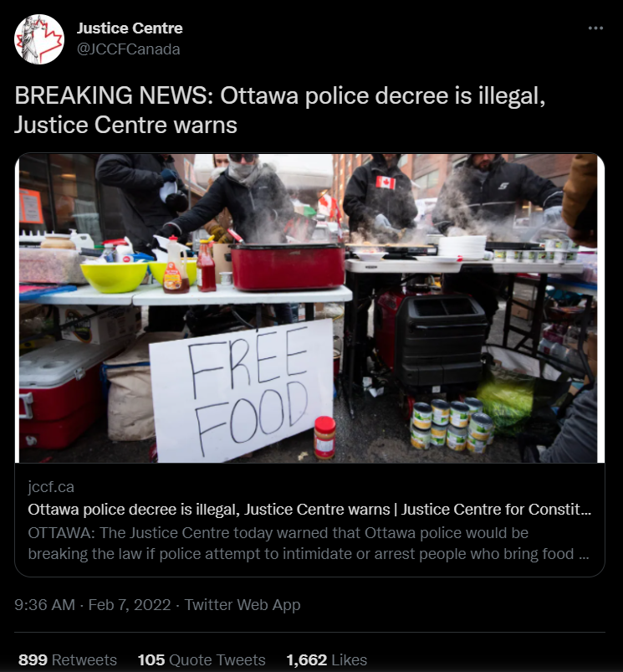View the 105 Quote Tweets list

202,659
